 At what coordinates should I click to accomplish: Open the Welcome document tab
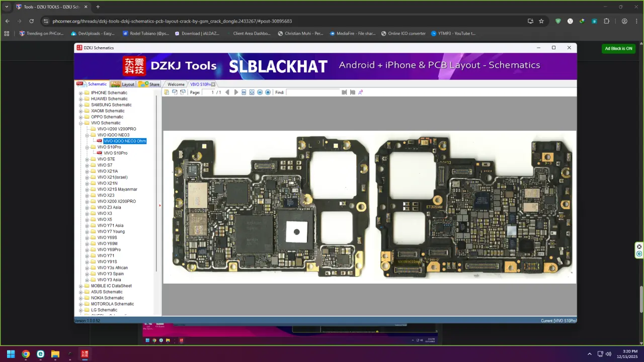coord(176,84)
